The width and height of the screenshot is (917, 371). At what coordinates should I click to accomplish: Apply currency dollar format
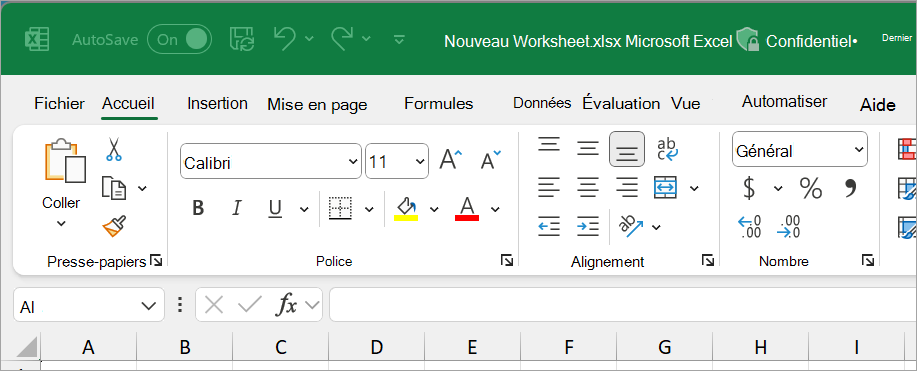(749, 188)
